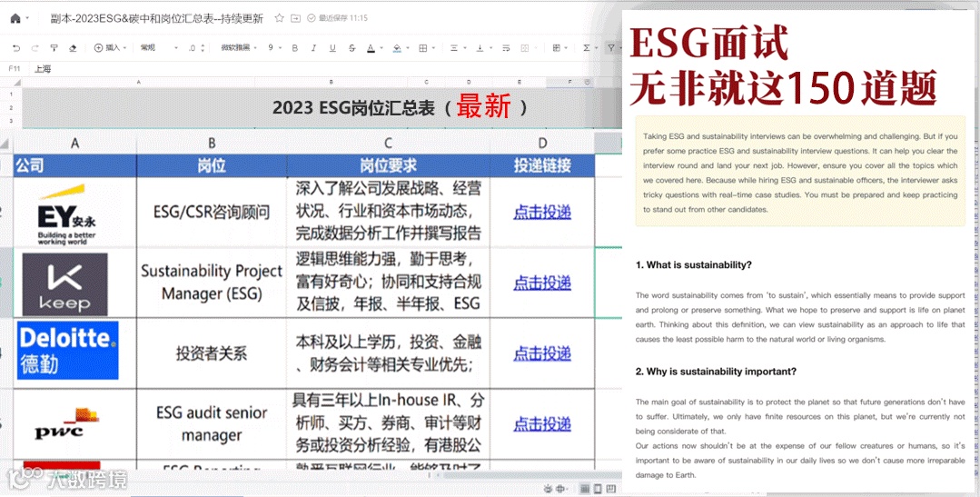The image size is (980, 497).
Task: Open the font color letter A button
Action: tap(371, 48)
